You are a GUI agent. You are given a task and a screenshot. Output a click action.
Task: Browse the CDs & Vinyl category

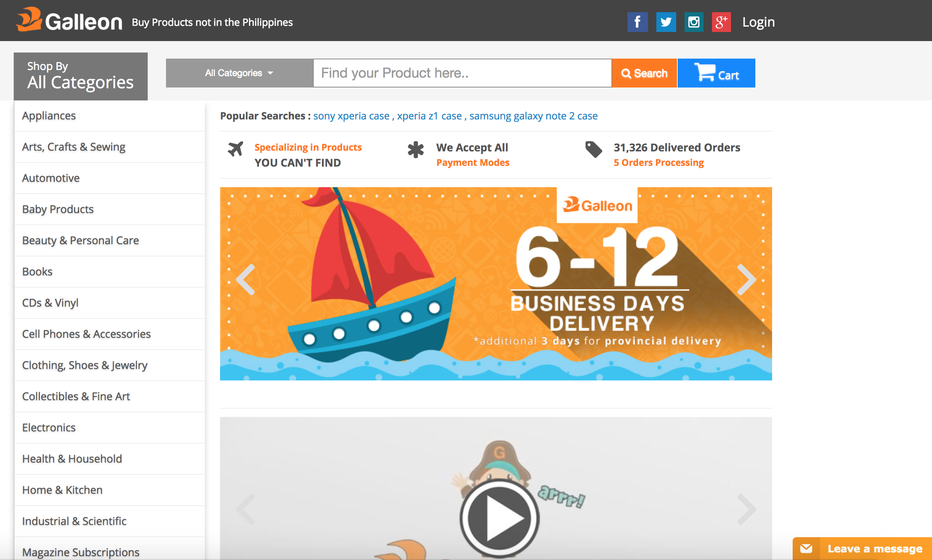point(110,303)
